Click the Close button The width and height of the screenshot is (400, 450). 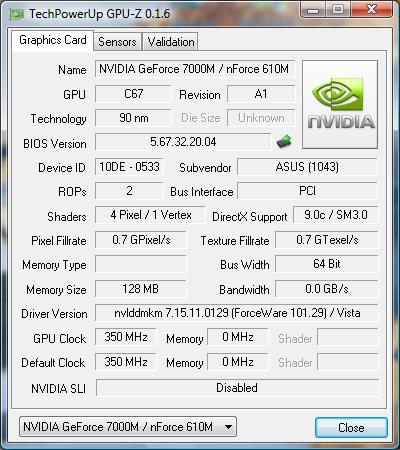click(351, 427)
